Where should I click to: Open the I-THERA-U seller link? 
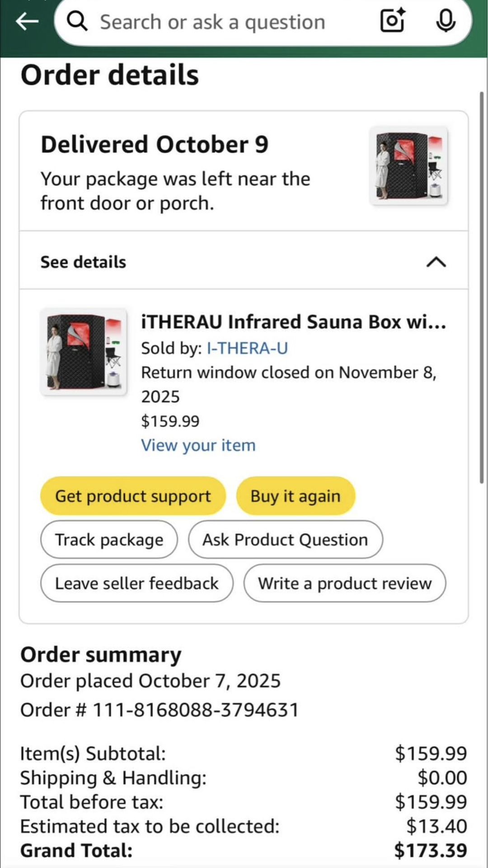247,348
